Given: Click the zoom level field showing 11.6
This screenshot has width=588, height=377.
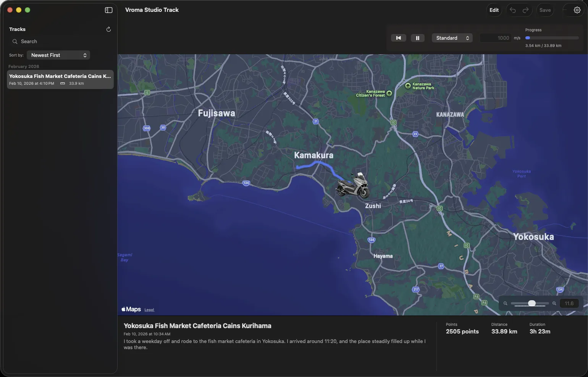Looking at the screenshot, I should (569, 304).
